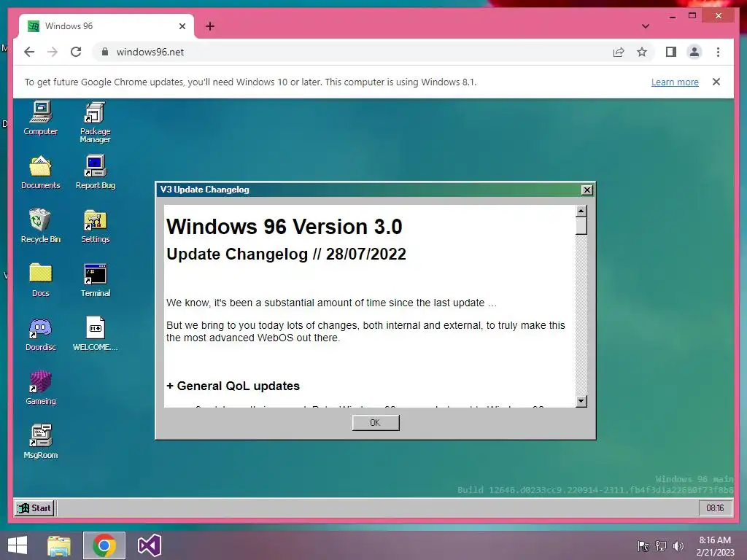Reload the windows96.net page
The width and height of the screenshot is (747, 560).
(x=76, y=52)
